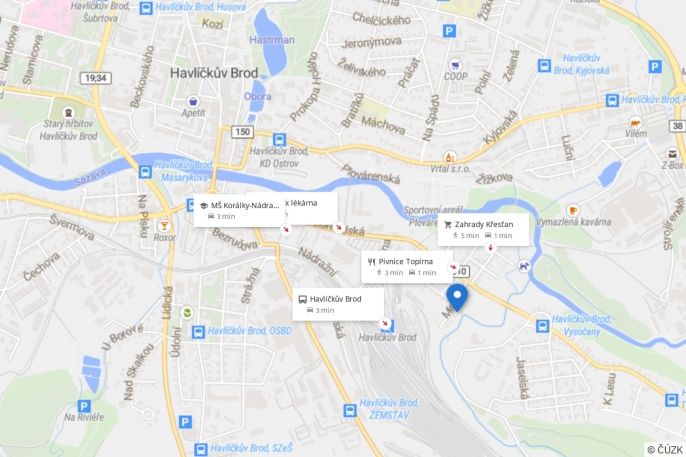Click the COOP shopping cart icon
This screenshot has width=686, height=457.
pyautogui.click(x=455, y=66)
